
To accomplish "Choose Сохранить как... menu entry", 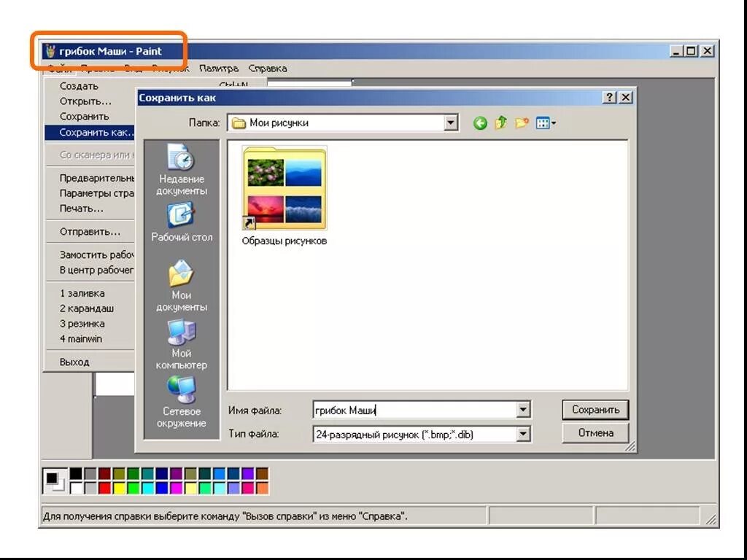I will [x=90, y=133].
